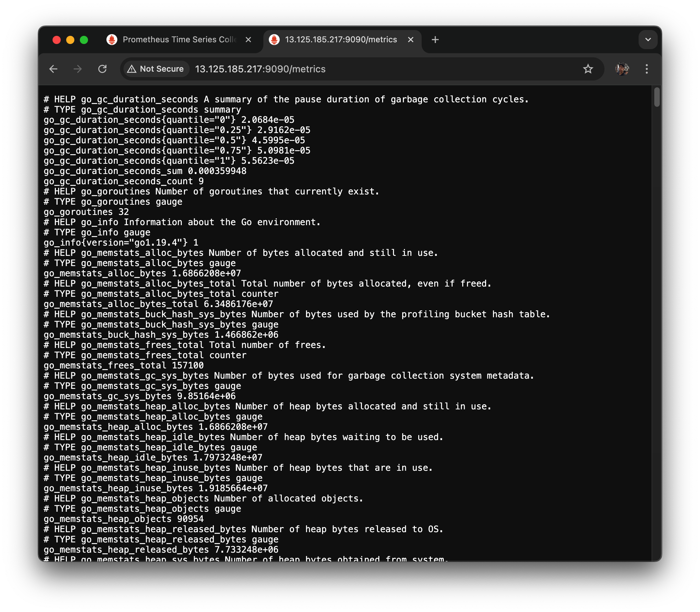
Task: Click the address bar URL
Action: pyautogui.click(x=260, y=69)
